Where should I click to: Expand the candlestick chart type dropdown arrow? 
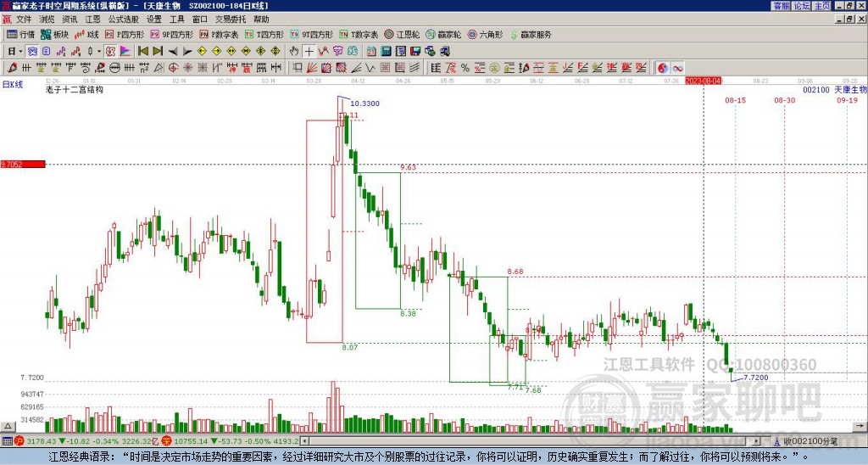pos(99,52)
